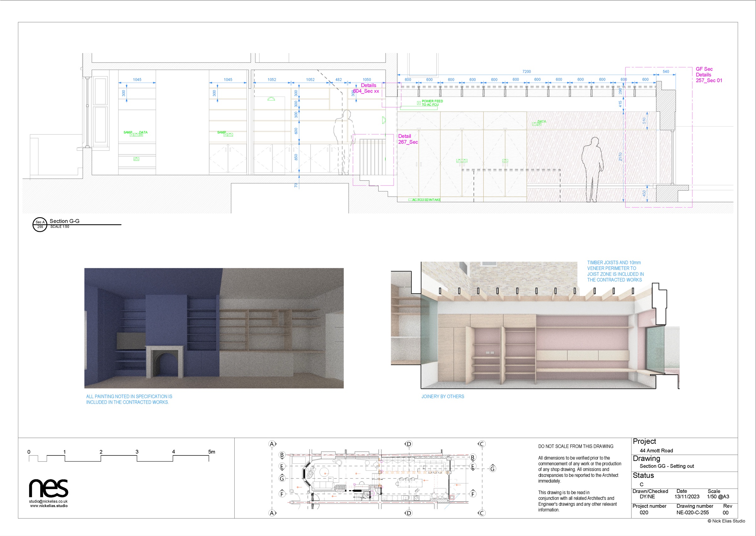Open the pink joinery section render
This screenshot has height=536, width=756.
[x=535, y=325]
